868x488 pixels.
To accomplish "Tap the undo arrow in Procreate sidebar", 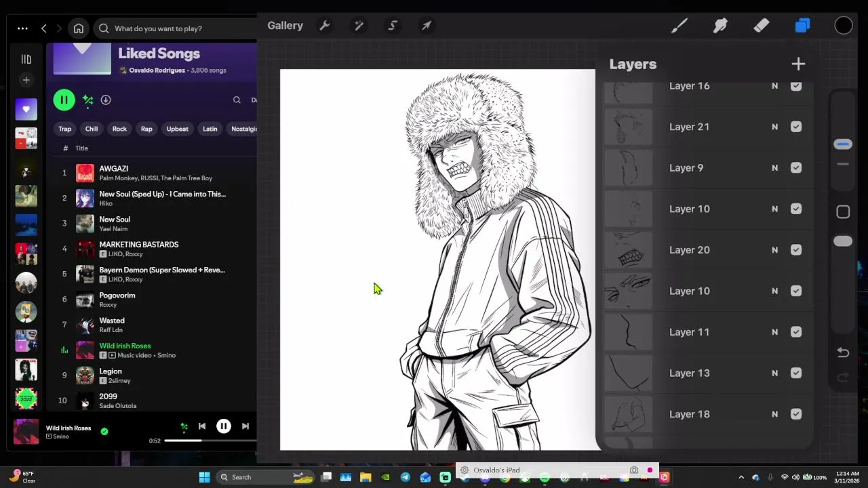I will 843,352.
